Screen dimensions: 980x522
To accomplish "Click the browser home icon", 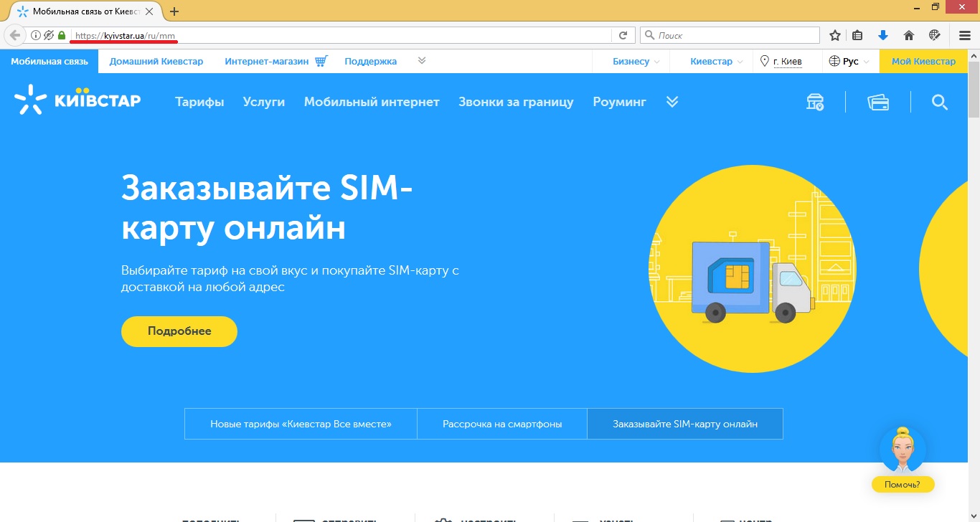I will (908, 34).
